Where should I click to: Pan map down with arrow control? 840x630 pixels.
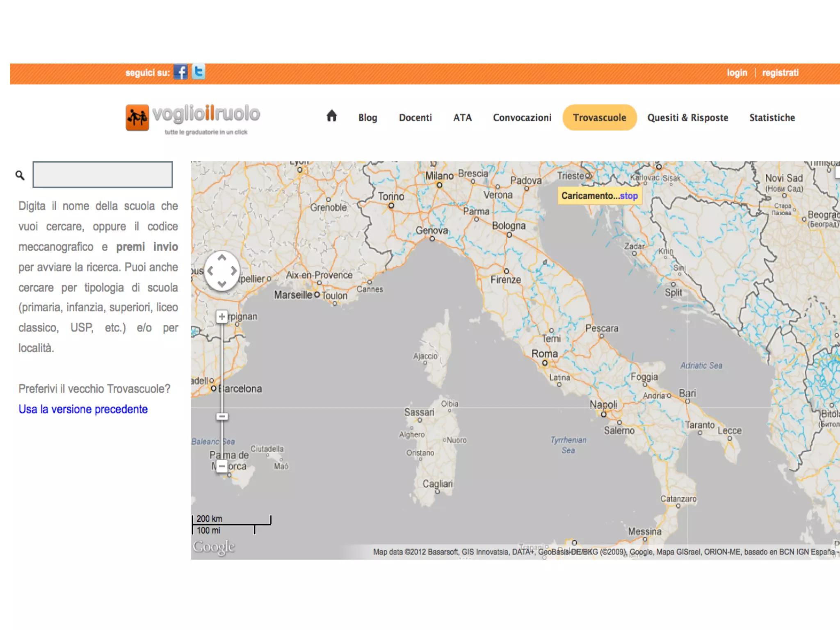click(222, 284)
